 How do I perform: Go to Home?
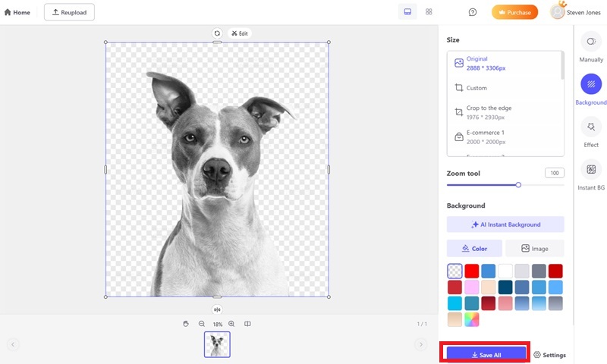(17, 12)
